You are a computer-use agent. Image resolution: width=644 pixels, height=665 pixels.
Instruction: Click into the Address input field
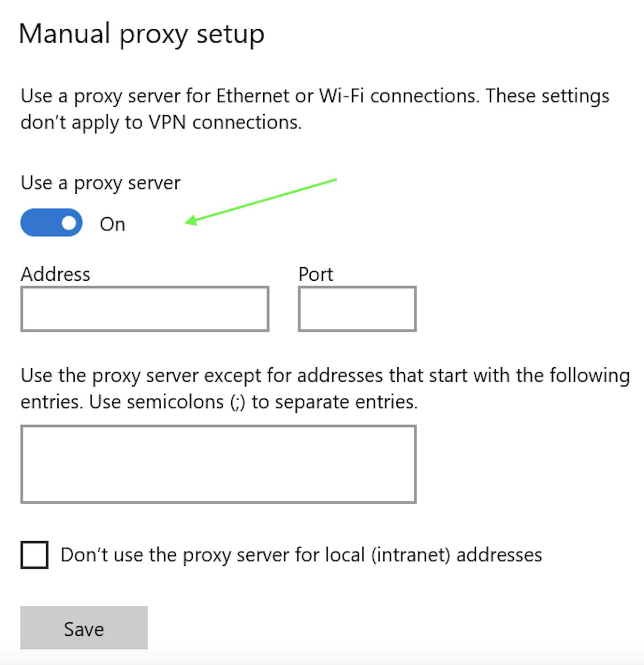[x=145, y=309]
